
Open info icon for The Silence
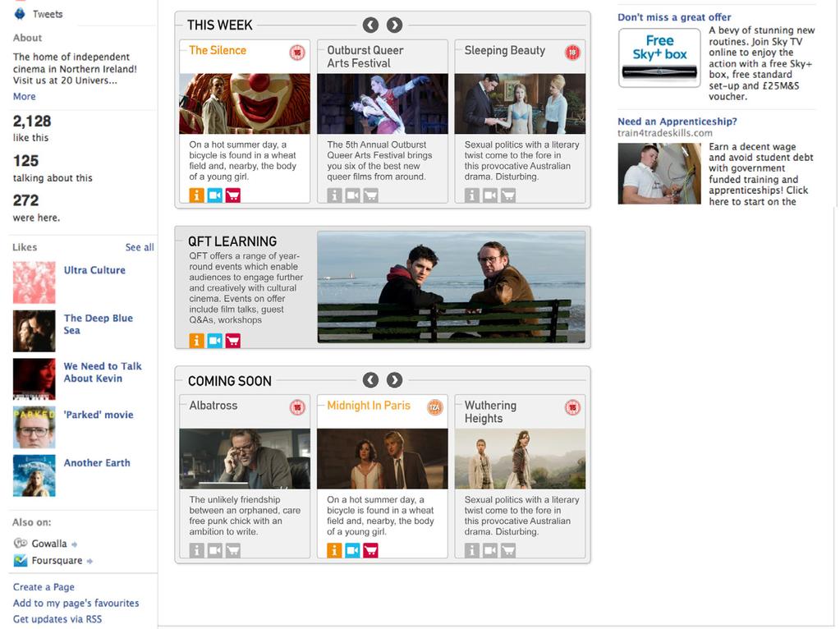[x=196, y=195]
